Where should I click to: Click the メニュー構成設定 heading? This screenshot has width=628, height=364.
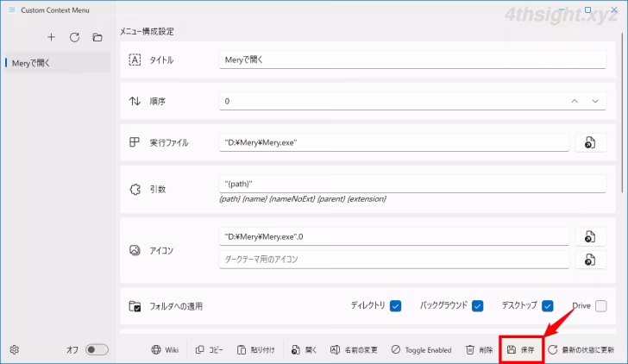pos(147,32)
